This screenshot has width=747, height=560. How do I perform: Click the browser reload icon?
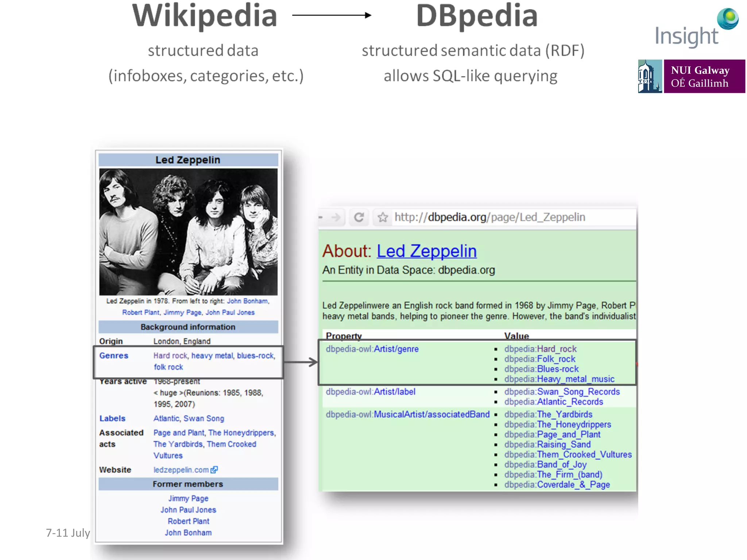tap(359, 217)
